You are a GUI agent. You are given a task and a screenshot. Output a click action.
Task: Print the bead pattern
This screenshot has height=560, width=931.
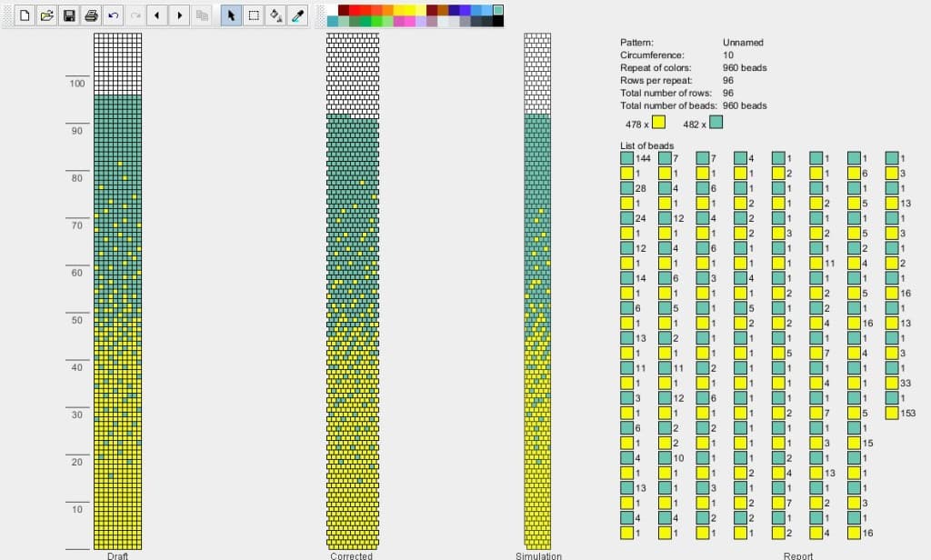coord(91,15)
